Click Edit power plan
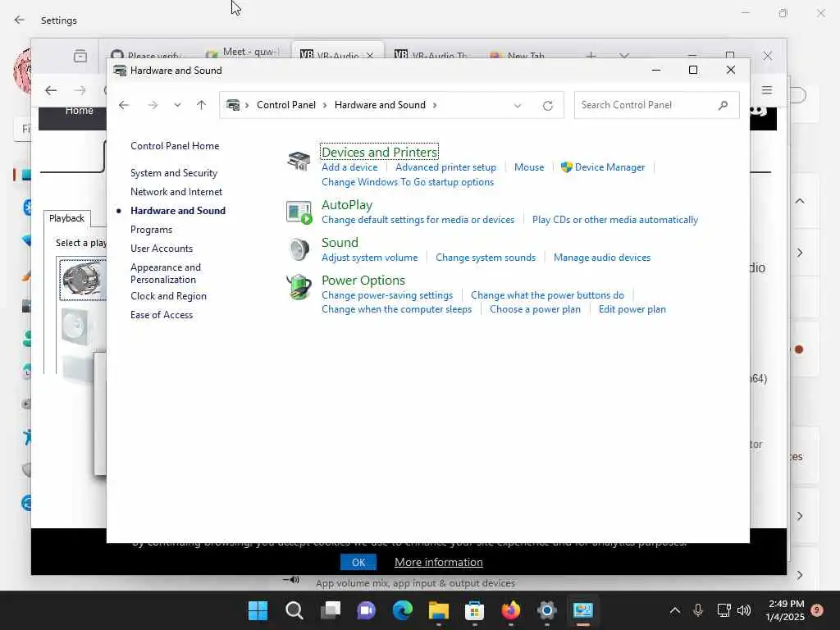840x630 pixels. tap(632, 309)
